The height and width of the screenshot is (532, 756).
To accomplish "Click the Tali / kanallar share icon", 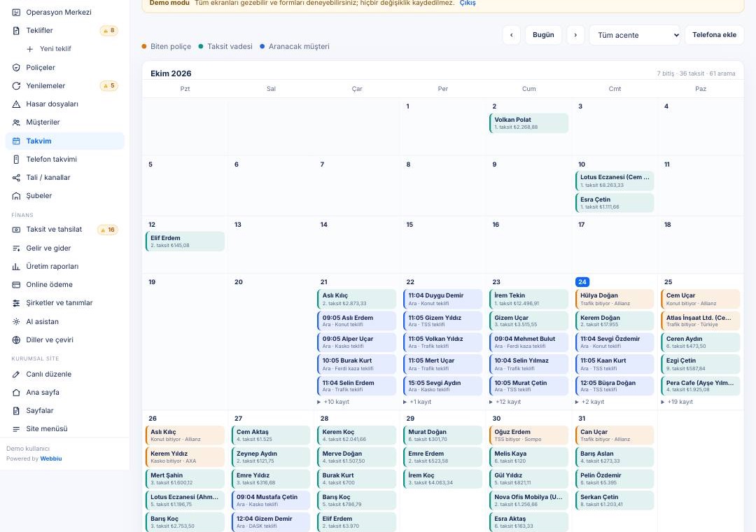I will pyautogui.click(x=16, y=178).
